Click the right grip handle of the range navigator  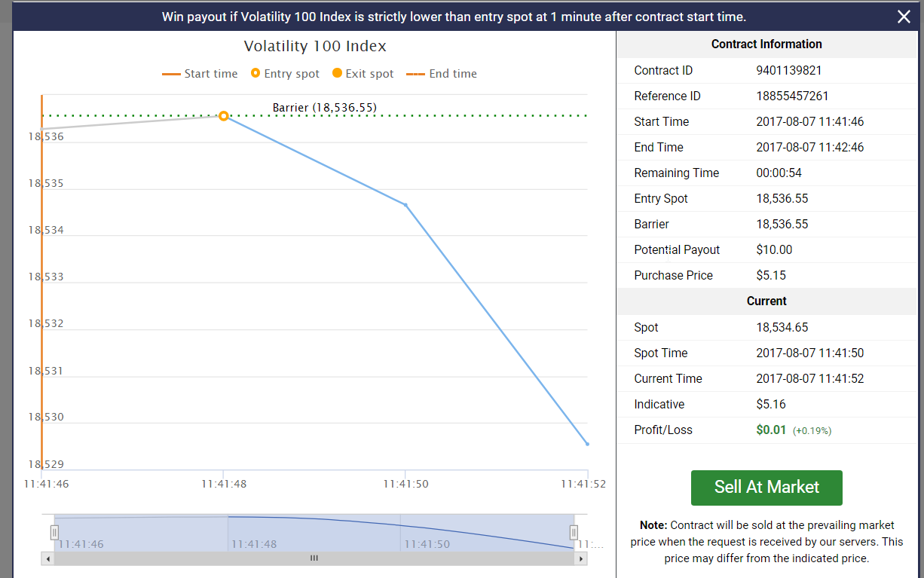(574, 532)
